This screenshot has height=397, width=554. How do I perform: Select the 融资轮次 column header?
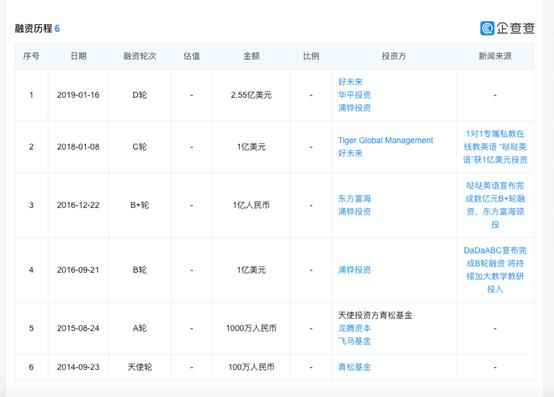tap(140, 56)
